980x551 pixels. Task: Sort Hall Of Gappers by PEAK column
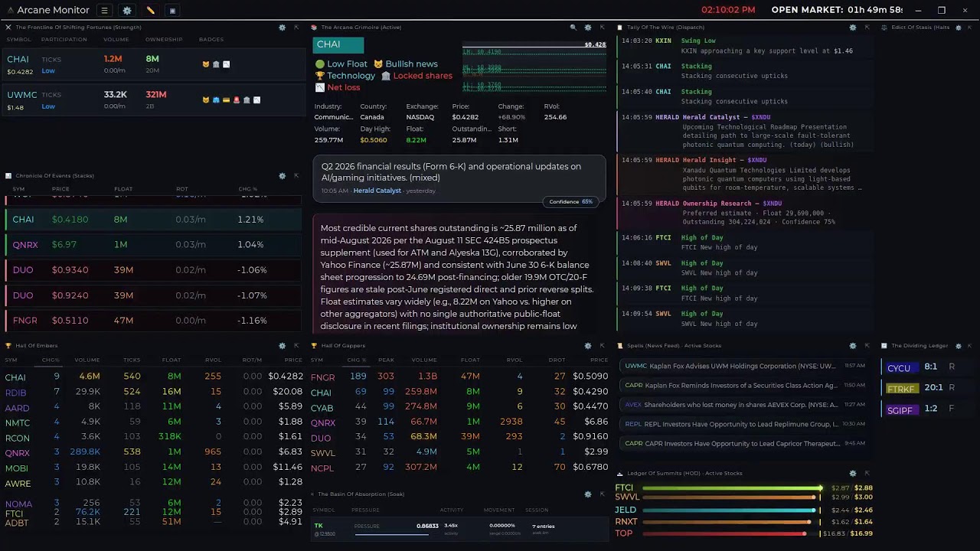386,360
